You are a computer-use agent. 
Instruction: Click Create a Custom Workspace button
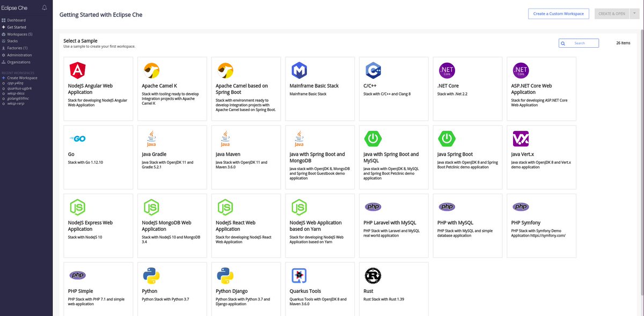(x=559, y=13)
